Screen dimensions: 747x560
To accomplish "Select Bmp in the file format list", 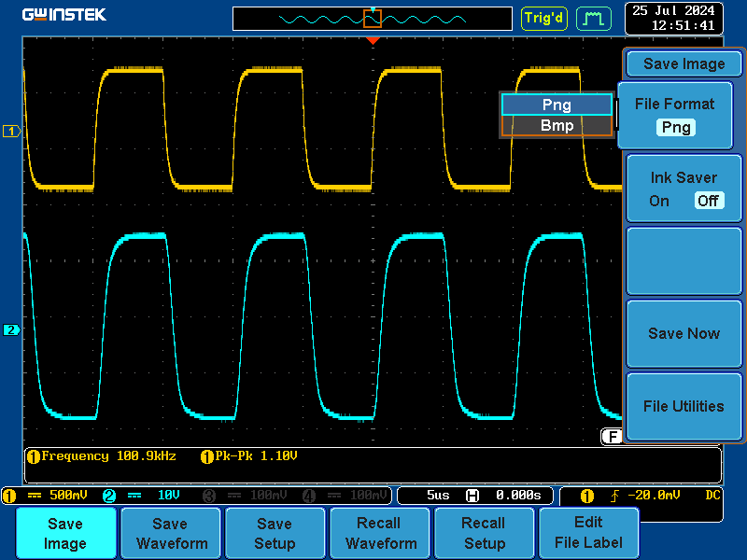I will pos(557,126).
